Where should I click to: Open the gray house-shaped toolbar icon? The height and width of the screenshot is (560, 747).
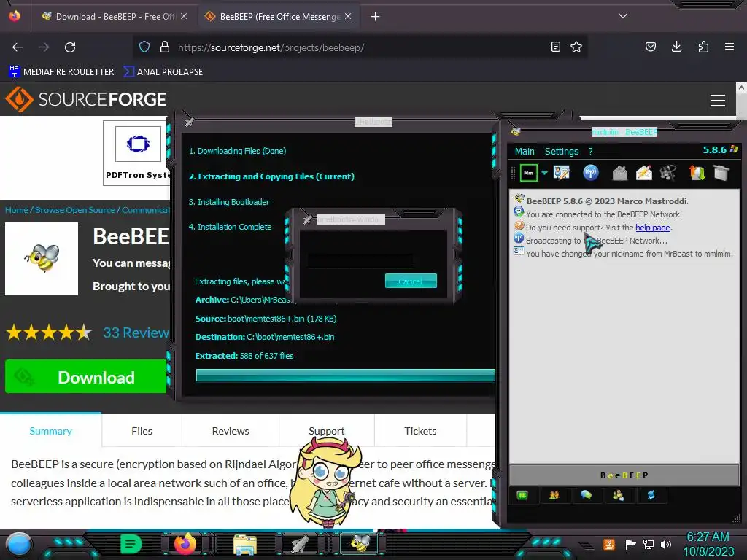pyautogui.click(x=619, y=172)
